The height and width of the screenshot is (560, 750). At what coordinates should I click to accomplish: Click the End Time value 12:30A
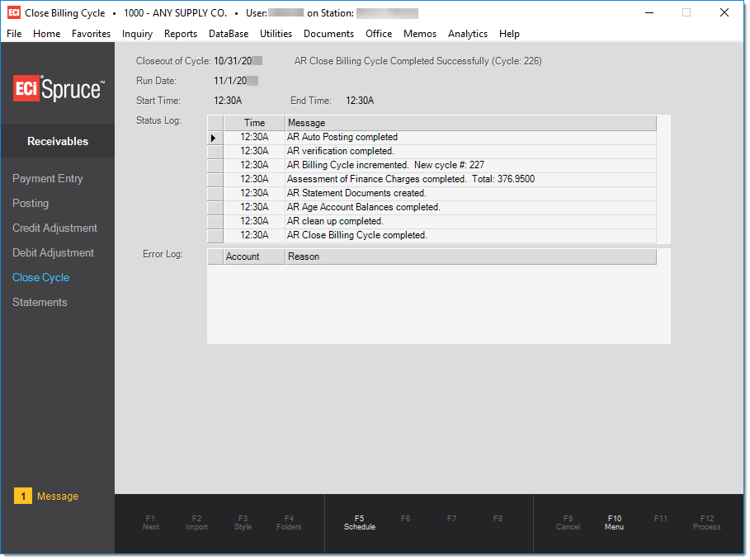pos(360,101)
